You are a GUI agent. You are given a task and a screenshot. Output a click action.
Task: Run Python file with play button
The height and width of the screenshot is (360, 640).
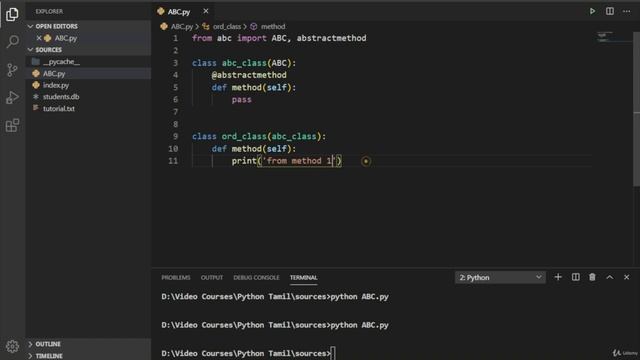592,11
